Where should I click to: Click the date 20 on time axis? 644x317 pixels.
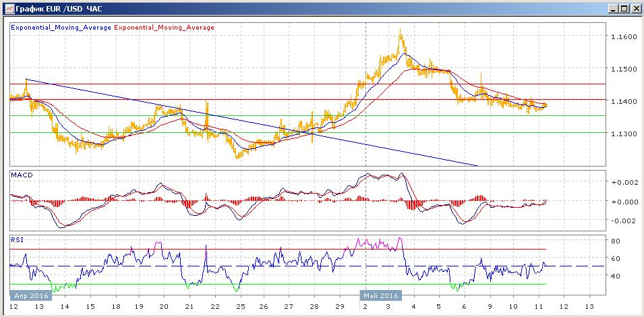[x=164, y=306]
